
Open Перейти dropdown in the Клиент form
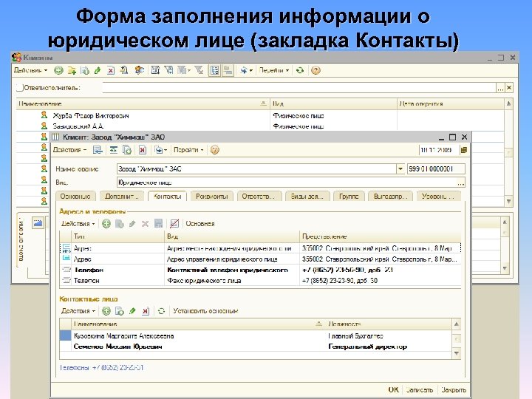click(188, 149)
